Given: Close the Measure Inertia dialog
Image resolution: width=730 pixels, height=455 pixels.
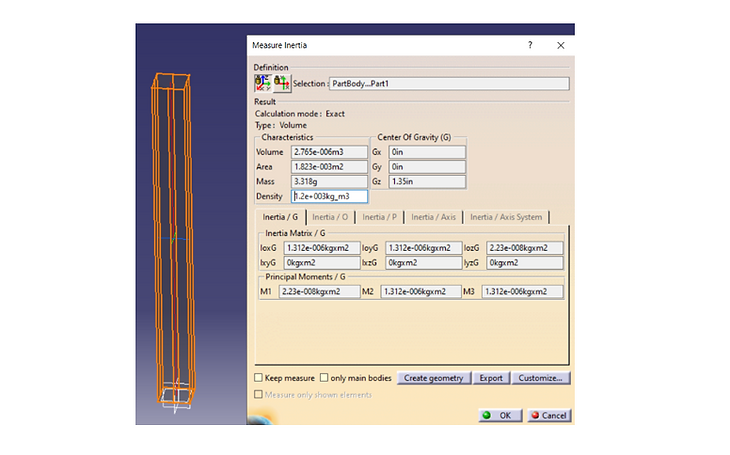Looking at the screenshot, I should pos(561,45).
